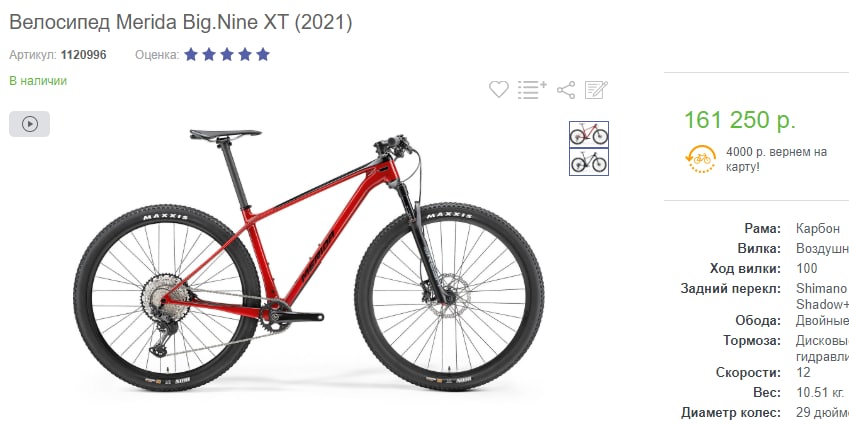Click the "Диаметр колес:" specification label

(x=731, y=413)
